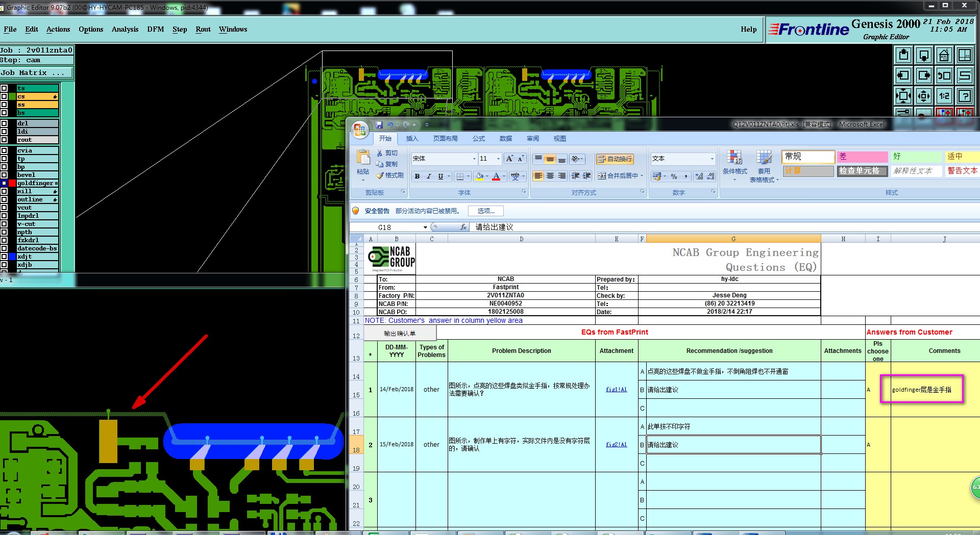Click the zoom out arrows icon

pos(923,96)
